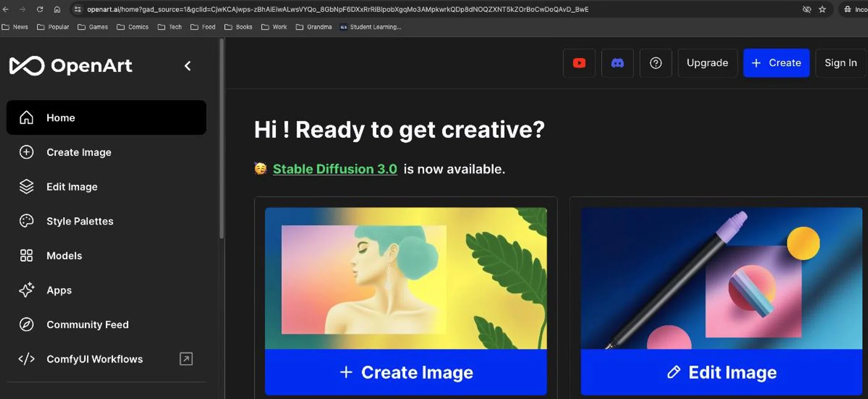Click the browser home icon

coord(57,9)
